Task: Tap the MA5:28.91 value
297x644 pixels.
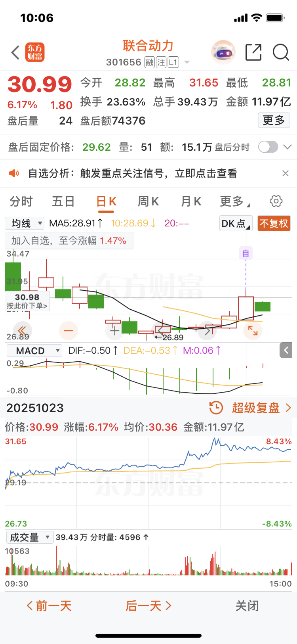Action: click(76, 223)
